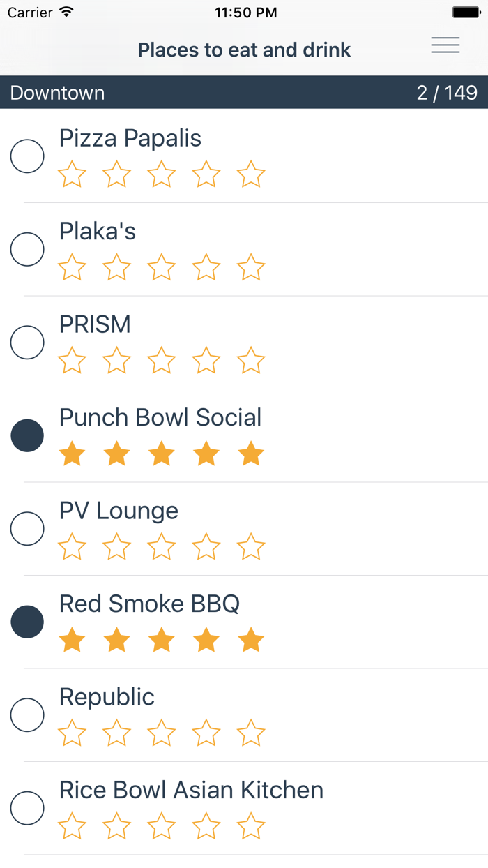Mark Pizza Papalis as visited

click(26, 156)
